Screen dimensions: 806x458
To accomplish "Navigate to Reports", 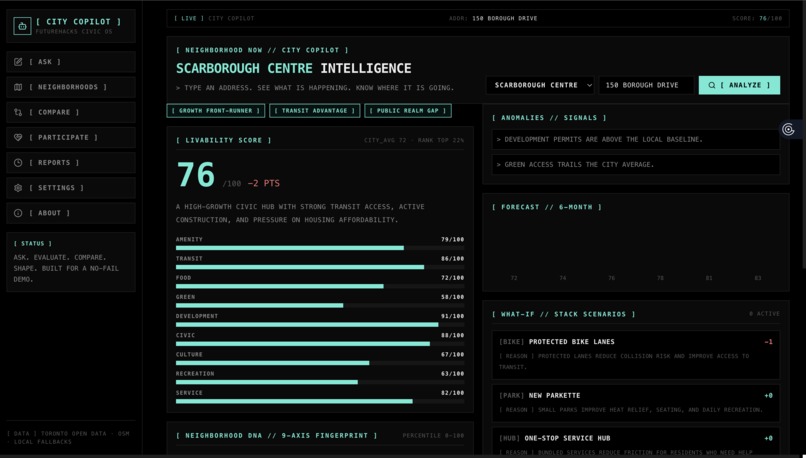I will (x=71, y=162).
